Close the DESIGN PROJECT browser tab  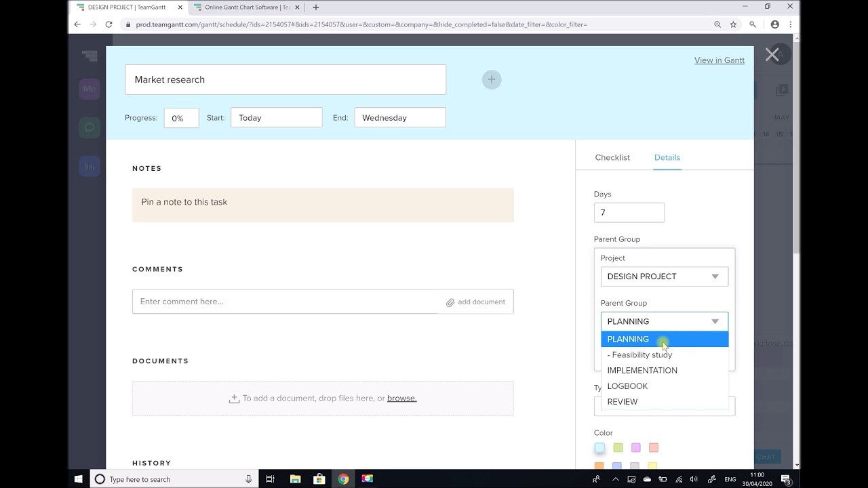[x=180, y=7]
